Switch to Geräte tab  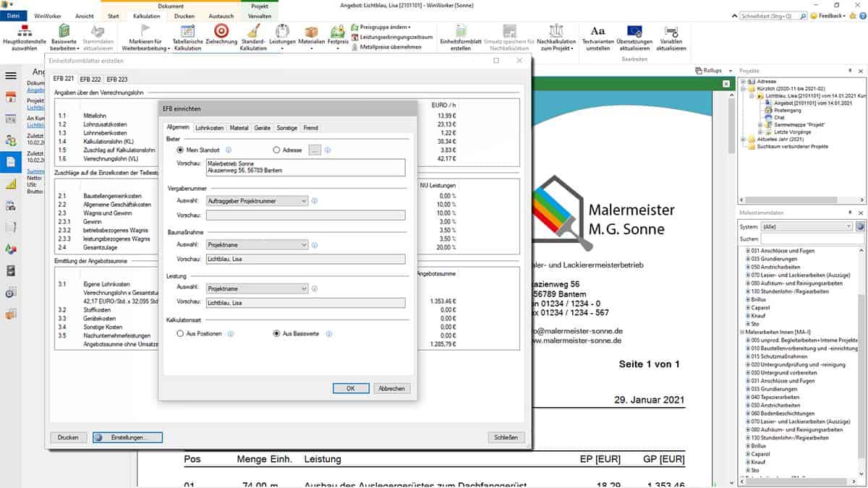coord(263,128)
